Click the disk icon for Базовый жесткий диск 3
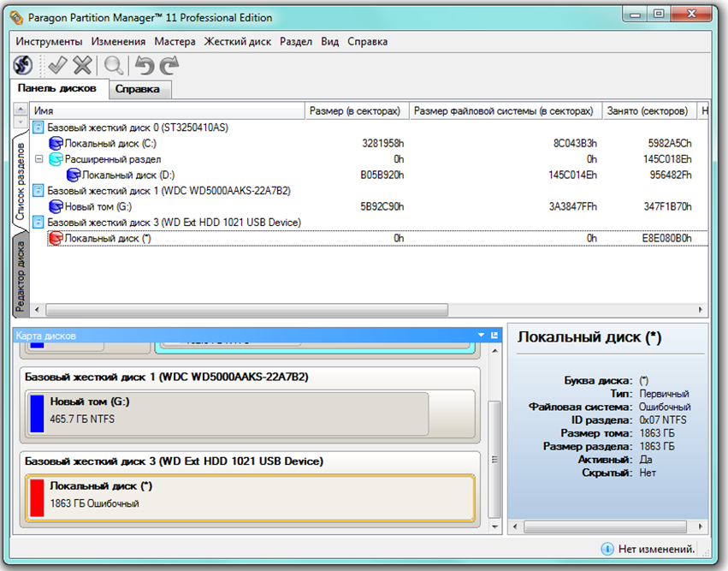This screenshot has width=728, height=571. [x=38, y=222]
